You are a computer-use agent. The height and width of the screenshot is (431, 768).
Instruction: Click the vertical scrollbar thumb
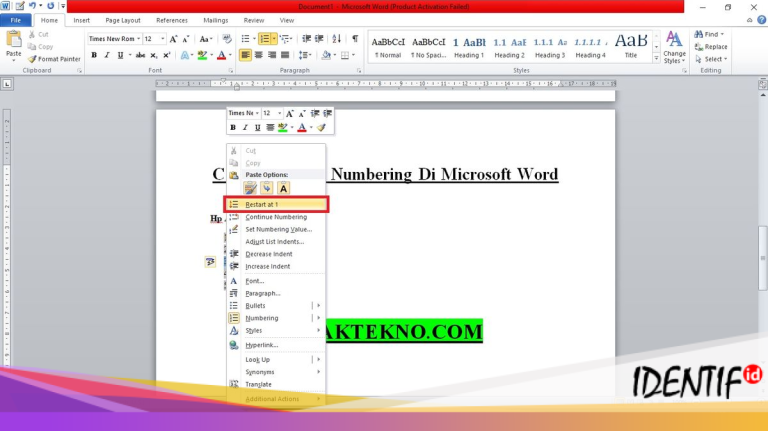[x=763, y=258]
